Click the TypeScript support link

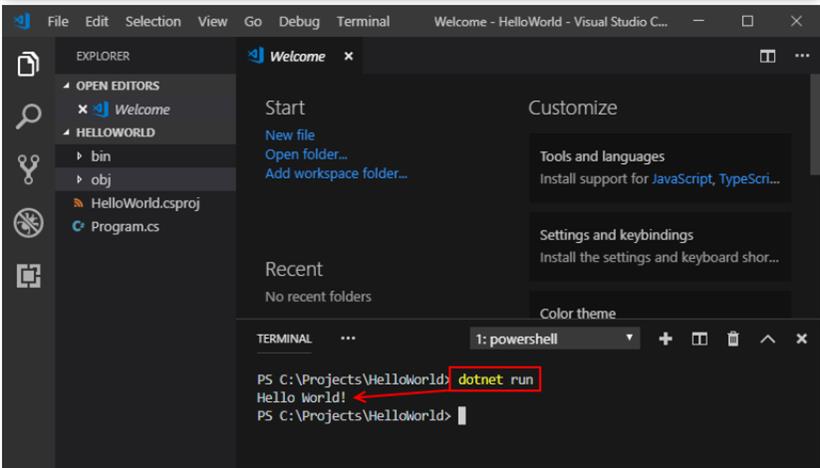point(749,179)
